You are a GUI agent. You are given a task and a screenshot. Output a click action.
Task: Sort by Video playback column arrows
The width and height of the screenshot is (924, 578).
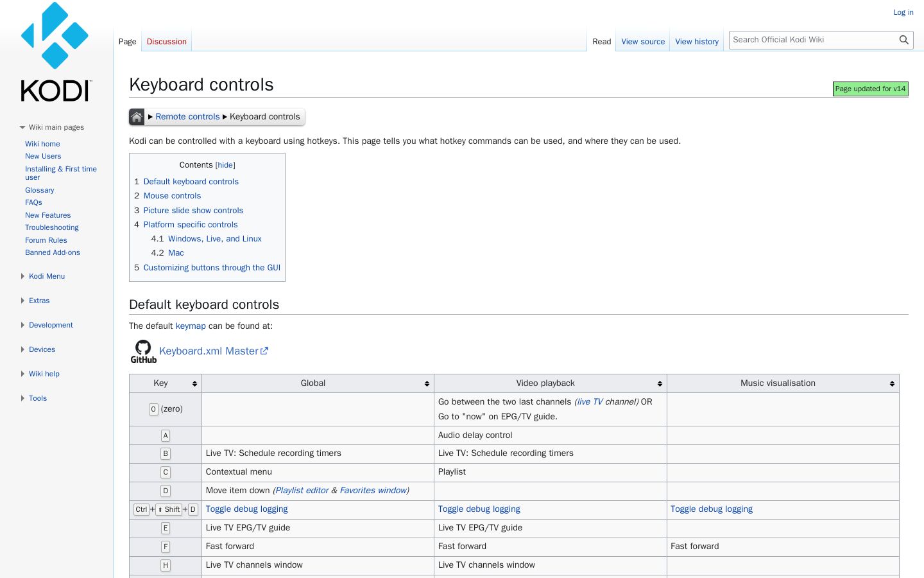pos(660,383)
